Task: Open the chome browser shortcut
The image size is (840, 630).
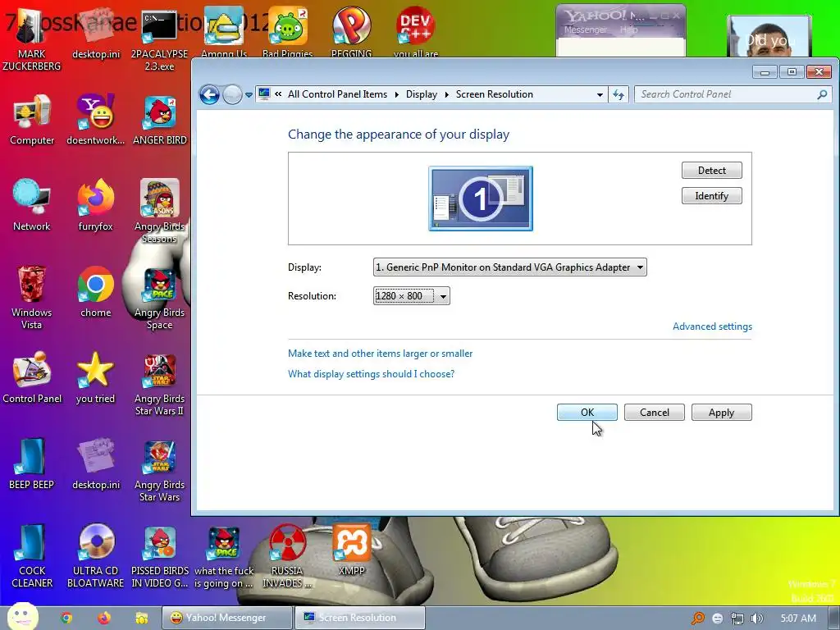Action: [95, 291]
